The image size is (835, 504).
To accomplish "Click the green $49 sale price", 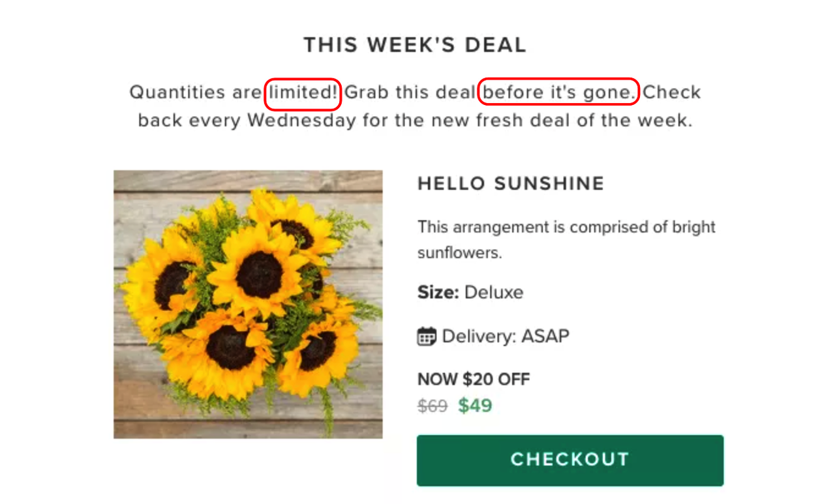I will pyautogui.click(x=475, y=406).
